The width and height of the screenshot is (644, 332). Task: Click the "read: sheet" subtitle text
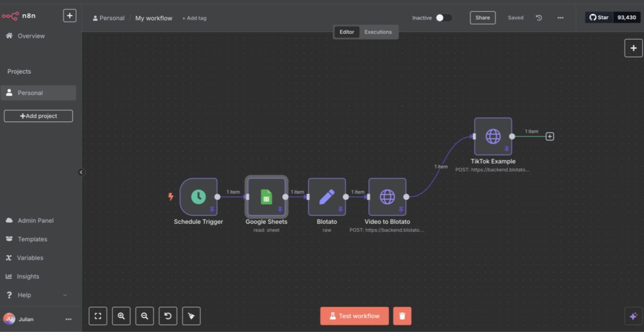tap(266, 230)
